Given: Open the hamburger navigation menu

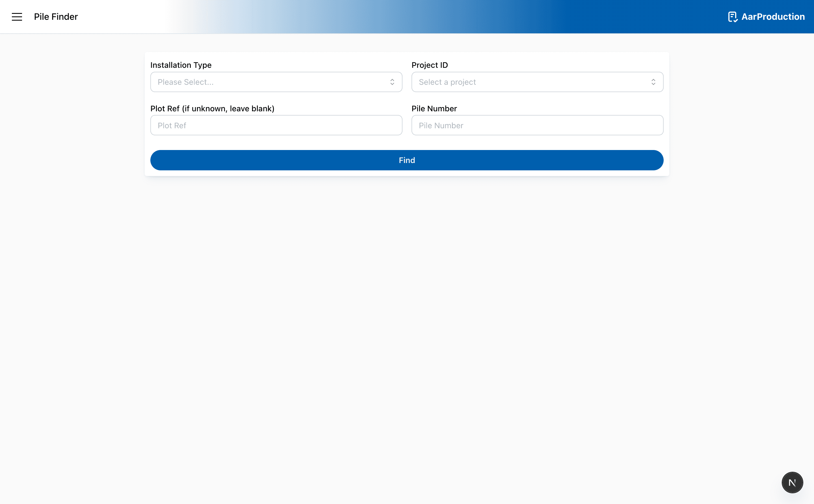Looking at the screenshot, I should click(17, 16).
